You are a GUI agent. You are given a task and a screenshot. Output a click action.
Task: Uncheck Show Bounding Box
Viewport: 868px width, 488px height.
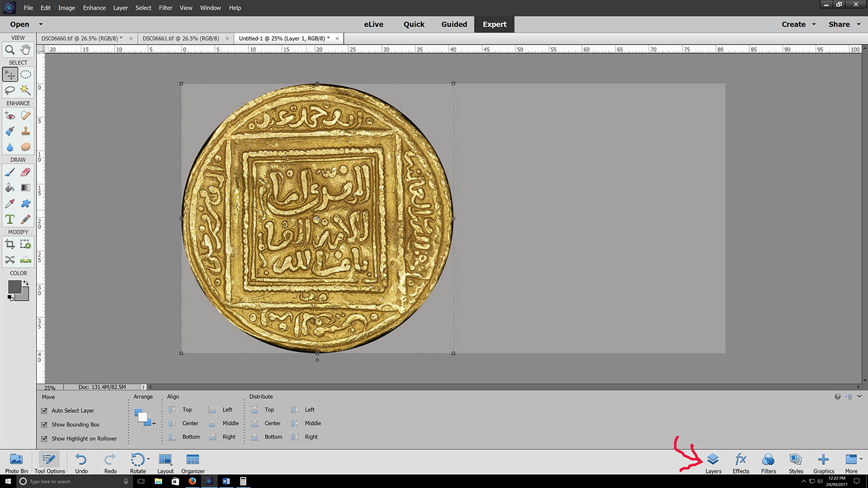click(44, 424)
